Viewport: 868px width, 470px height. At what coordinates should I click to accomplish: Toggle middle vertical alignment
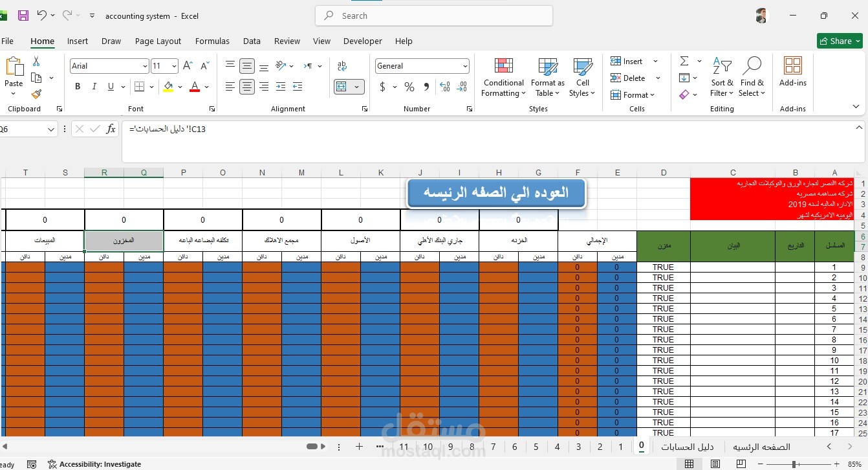coord(246,66)
